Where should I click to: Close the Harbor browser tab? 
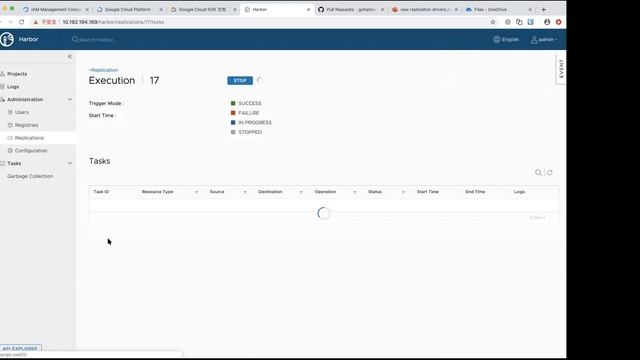click(309, 9)
